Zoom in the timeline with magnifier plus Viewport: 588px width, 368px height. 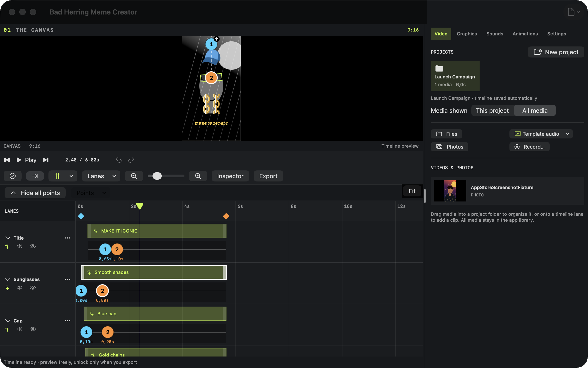pyautogui.click(x=198, y=176)
